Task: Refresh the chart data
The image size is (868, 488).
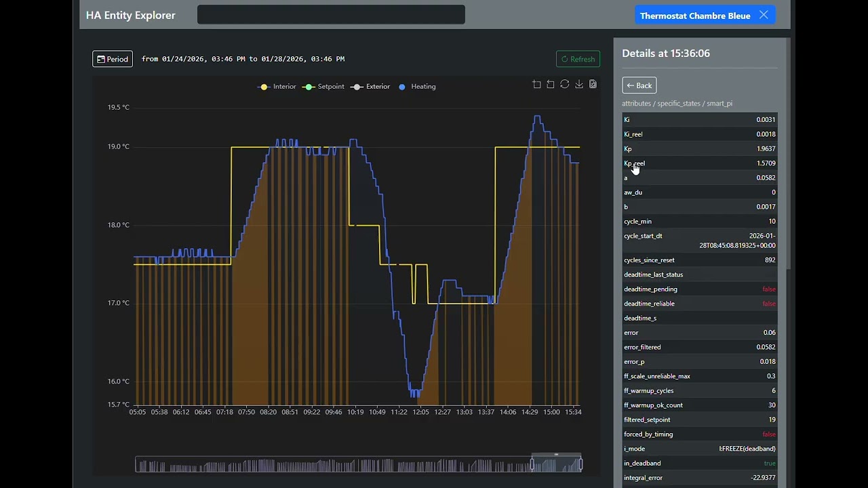Action: (578, 59)
